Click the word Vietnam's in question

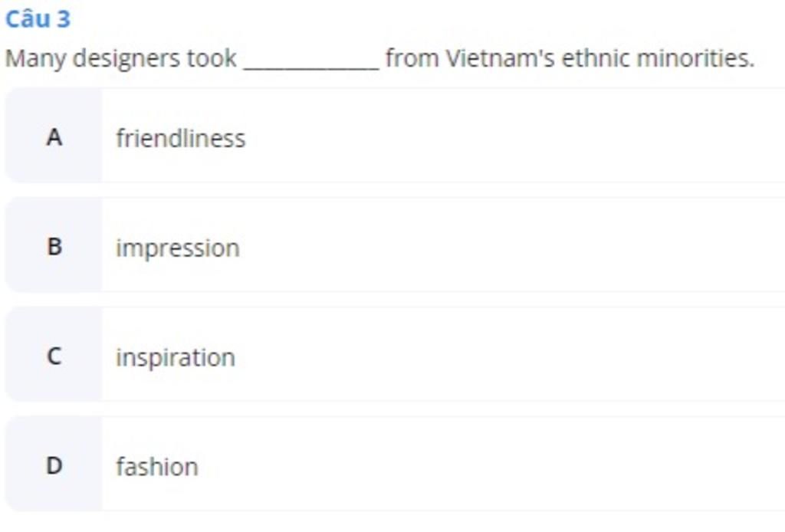pos(500,58)
